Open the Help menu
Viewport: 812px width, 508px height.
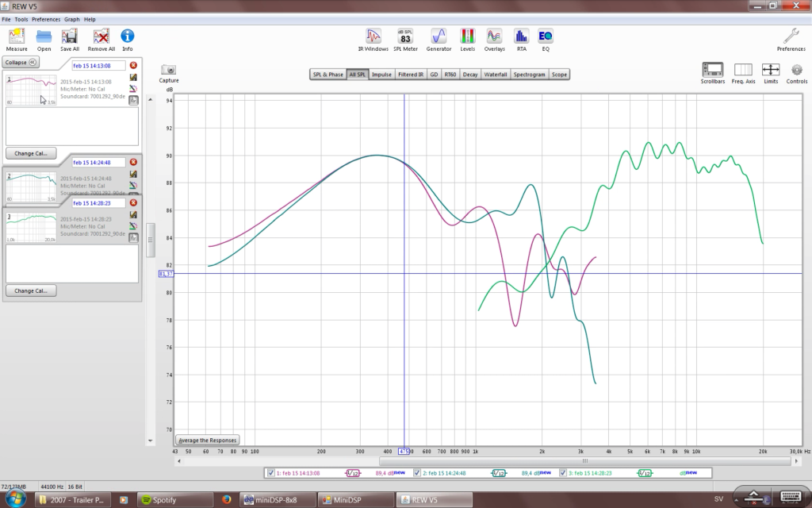(x=90, y=19)
